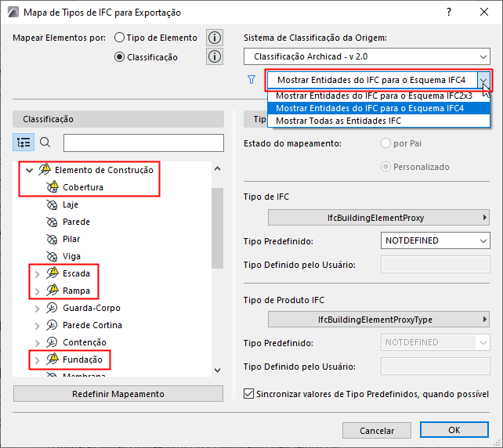Click the mapping icon beside Laje
The image size is (503, 448).
(x=52, y=204)
